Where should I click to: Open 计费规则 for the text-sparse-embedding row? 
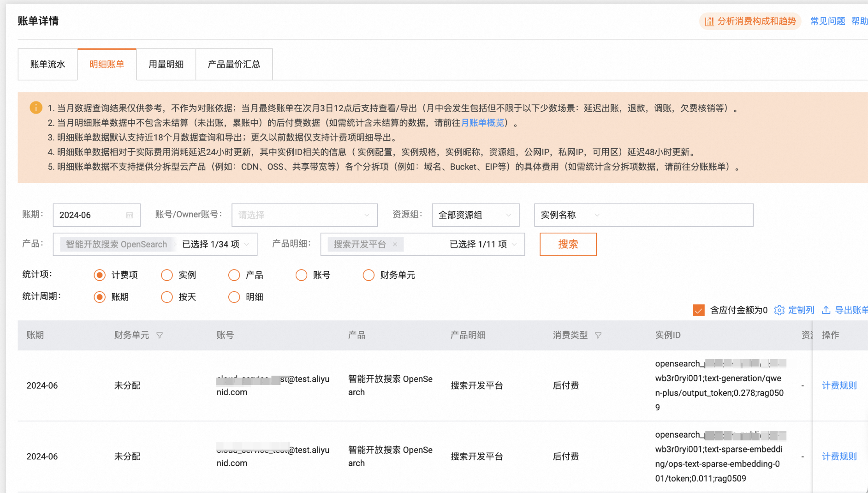[x=839, y=457]
